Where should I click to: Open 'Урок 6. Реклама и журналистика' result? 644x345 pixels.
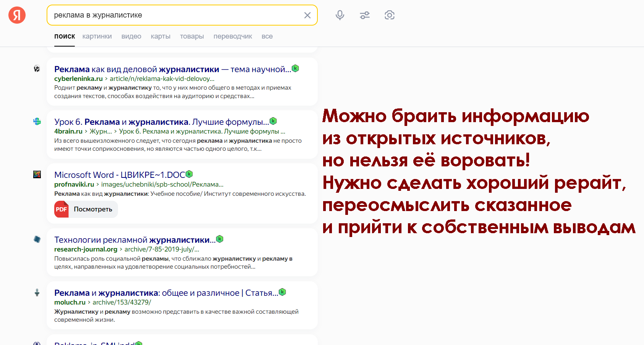coord(162,122)
